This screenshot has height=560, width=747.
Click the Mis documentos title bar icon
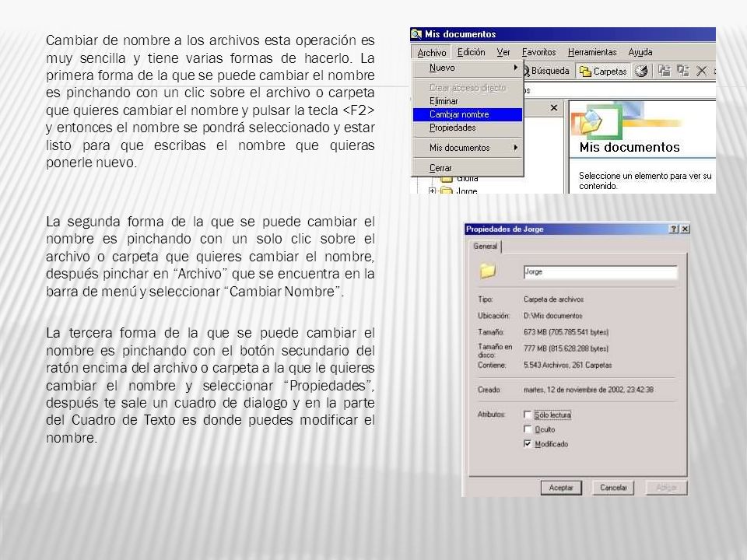pos(416,33)
